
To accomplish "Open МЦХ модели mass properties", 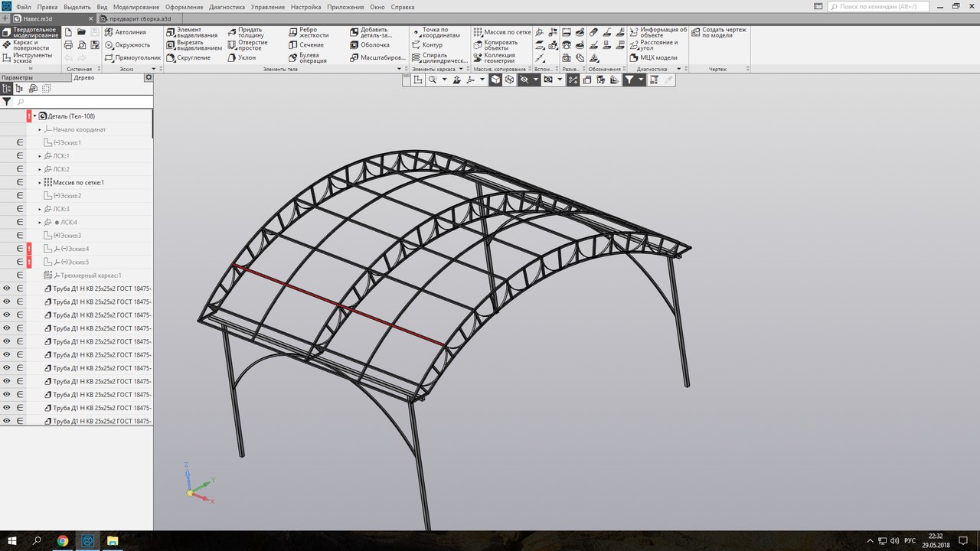I will click(653, 57).
